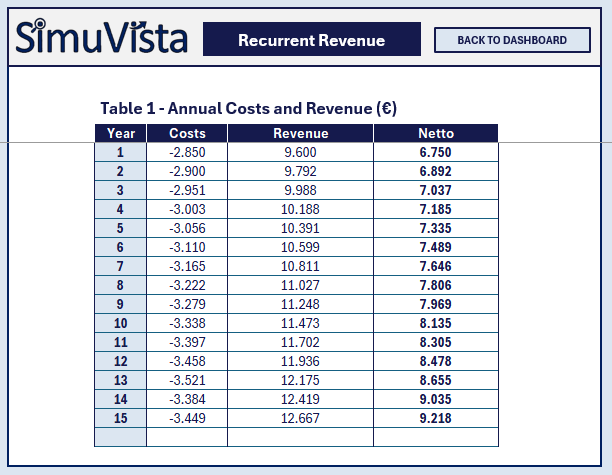Click the Year 15 row label
The height and width of the screenshot is (475, 612).
pos(120,418)
